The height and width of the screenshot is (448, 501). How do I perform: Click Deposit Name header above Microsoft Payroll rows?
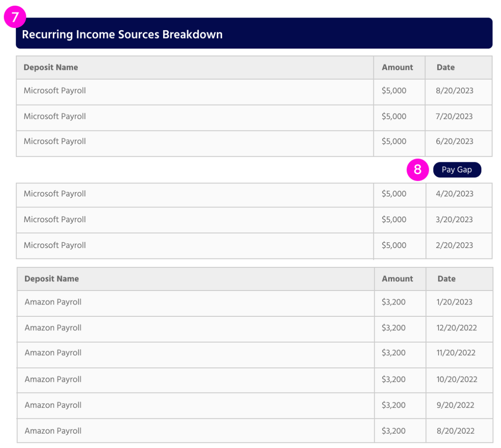51,67
